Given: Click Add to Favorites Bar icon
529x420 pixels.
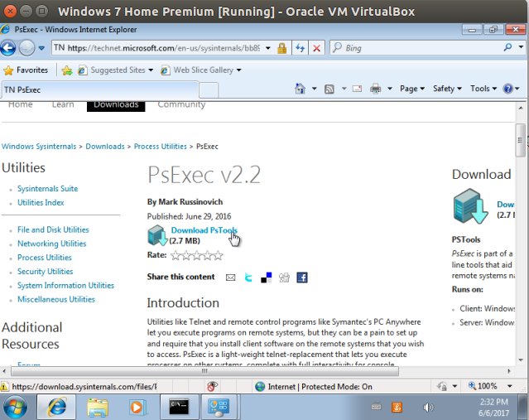Looking at the screenshot, I should [67, 70].
